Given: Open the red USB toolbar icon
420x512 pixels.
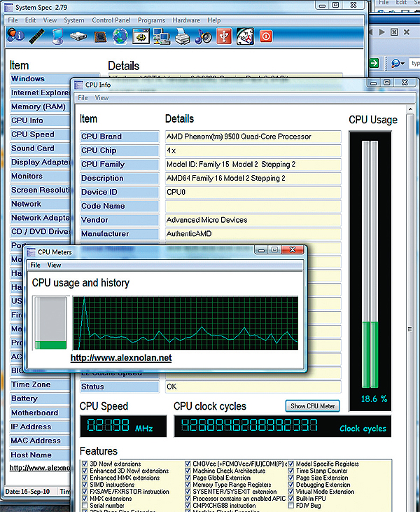Looking at the screenshot, I should pyautogui.click(x=224, y=36).
